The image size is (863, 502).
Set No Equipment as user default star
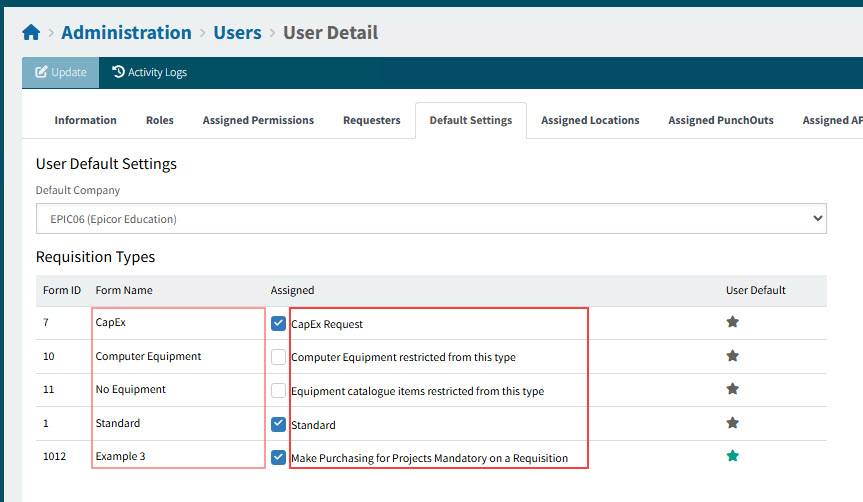732,389
